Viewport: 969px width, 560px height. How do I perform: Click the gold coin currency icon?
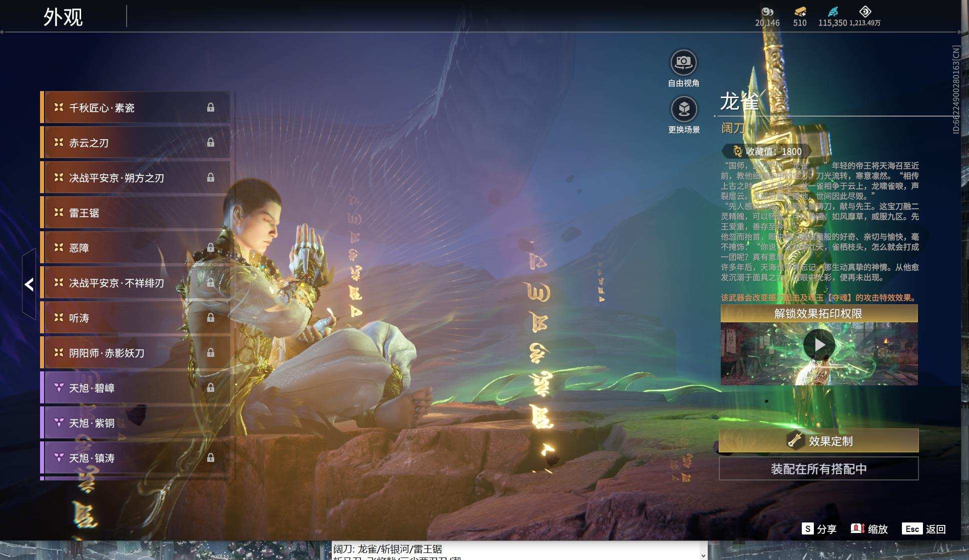pyautogui.click(x=767, y=12)
